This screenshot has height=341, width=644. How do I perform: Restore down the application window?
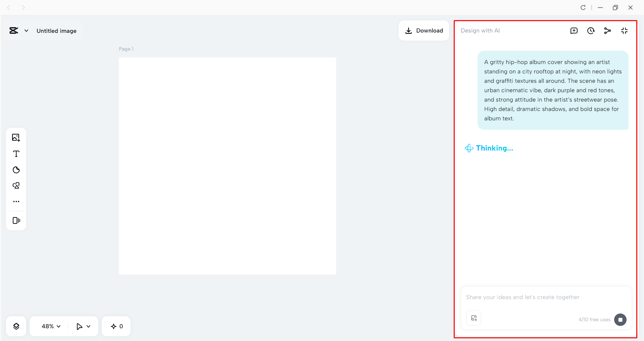pyautogui.click(x=615, y=7)
